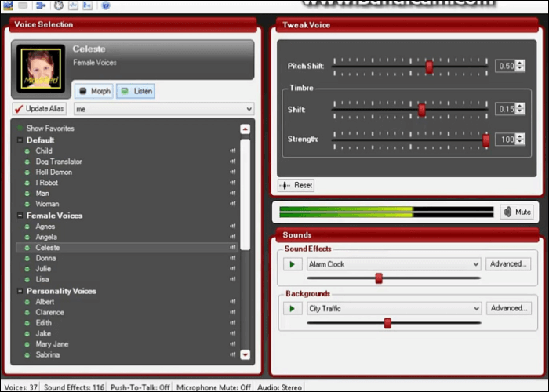Click the Celeste voice portrait thumbnail
Viewport: 549px width, 392px height.
(x=41, y=69)
